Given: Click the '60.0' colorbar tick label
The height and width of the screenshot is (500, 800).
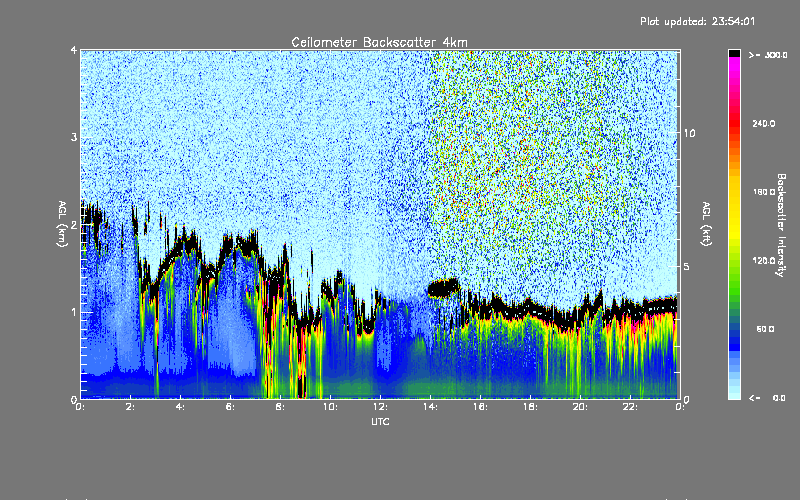Looking at the screenshot, I should point(765,329).
